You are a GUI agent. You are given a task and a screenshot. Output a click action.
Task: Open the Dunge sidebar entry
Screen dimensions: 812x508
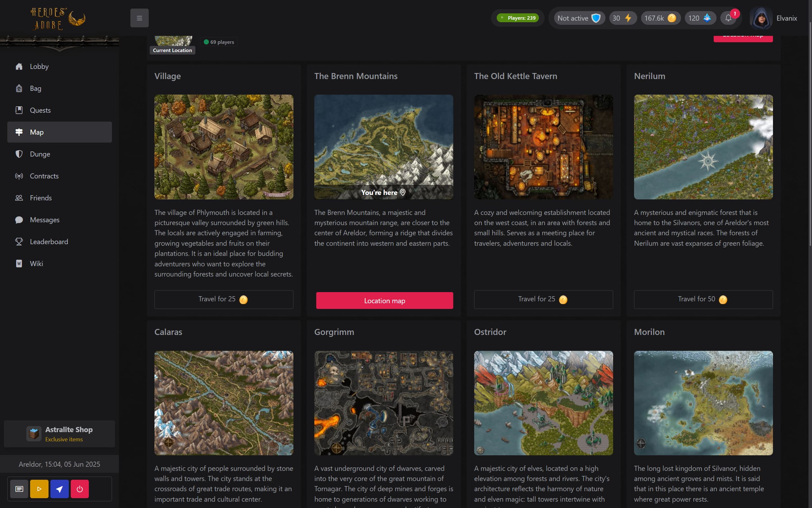tap(59, 154)
